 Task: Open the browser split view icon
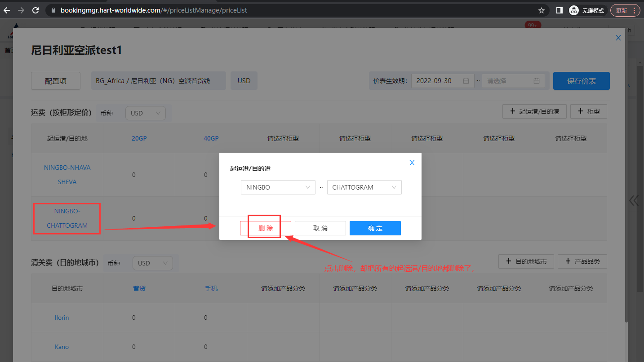tap(560, 10)
